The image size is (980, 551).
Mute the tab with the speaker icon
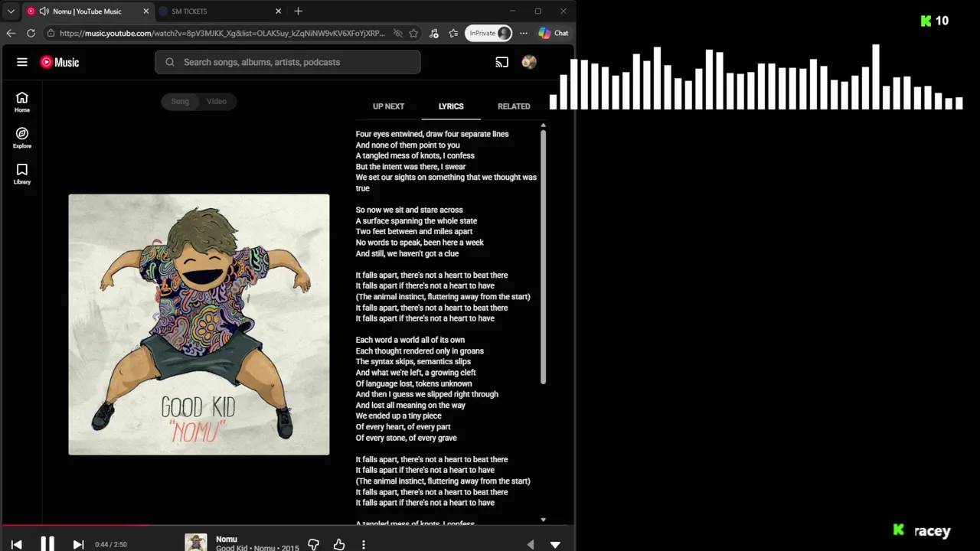(44, 11)
